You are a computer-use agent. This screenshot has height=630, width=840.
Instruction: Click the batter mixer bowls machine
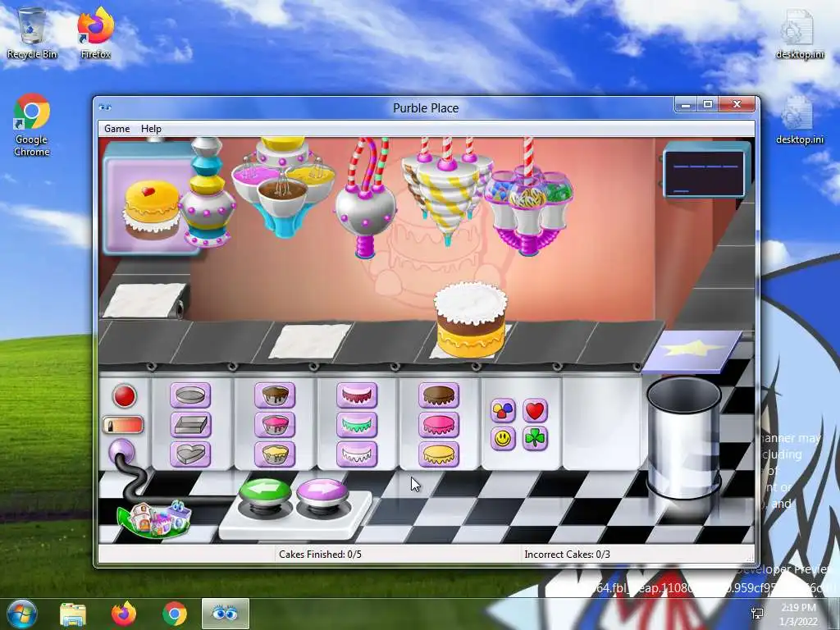pos(283,186)
